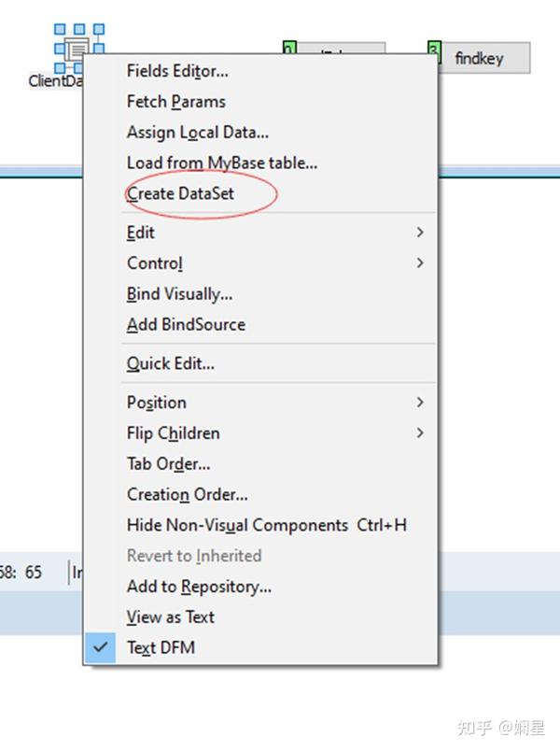Open Bind Visually dialog
Viewport: 560px width, 751px height.
(x=179, y=294)
